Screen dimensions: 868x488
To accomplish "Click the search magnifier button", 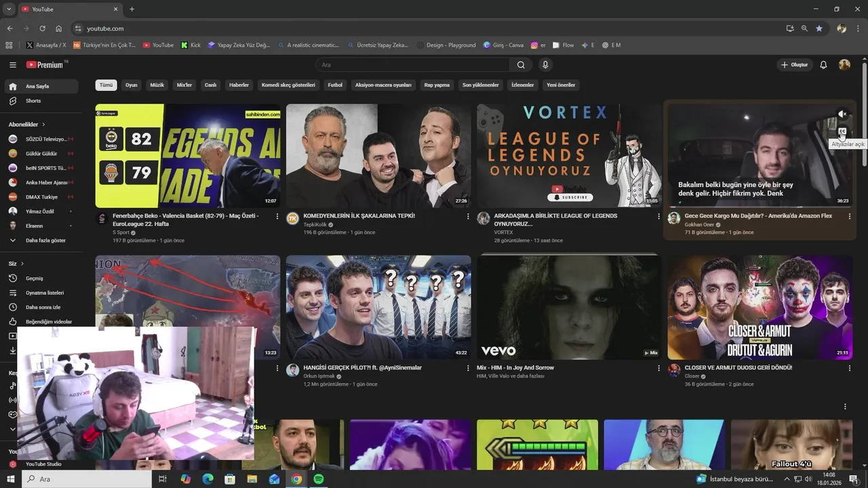I will coord(521,65).
